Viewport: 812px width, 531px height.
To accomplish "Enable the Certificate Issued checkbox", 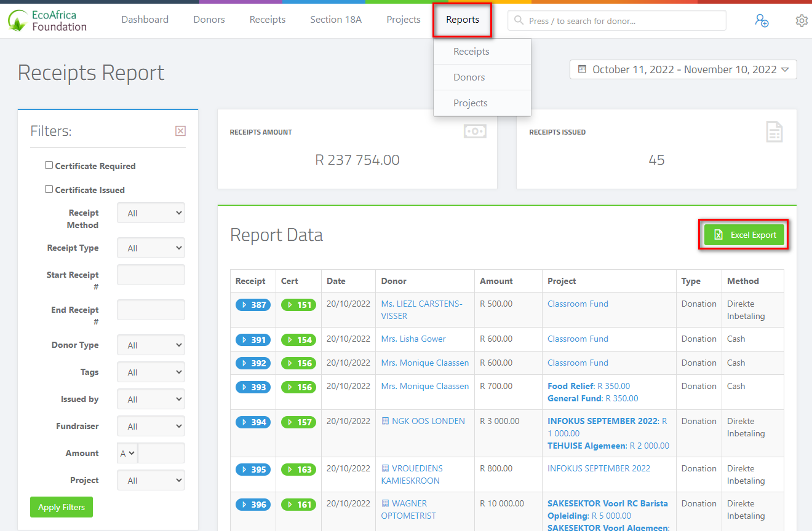I will coord(49,190).
